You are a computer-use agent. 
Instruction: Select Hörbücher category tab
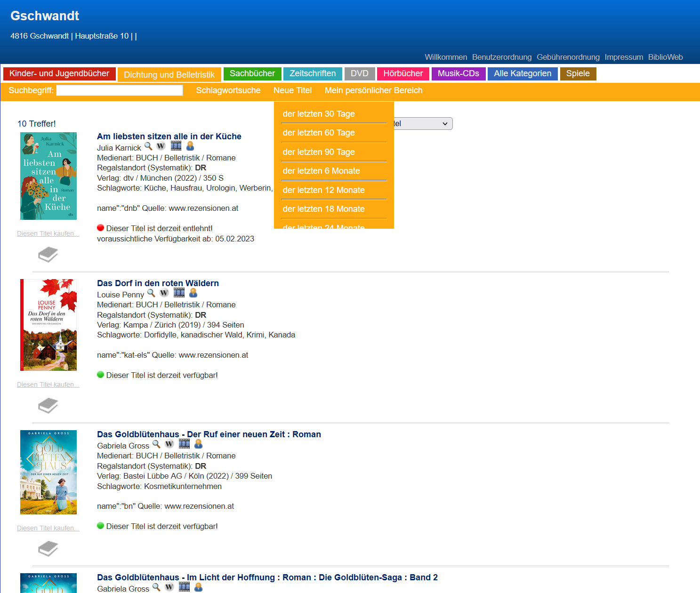pos(403,74)
